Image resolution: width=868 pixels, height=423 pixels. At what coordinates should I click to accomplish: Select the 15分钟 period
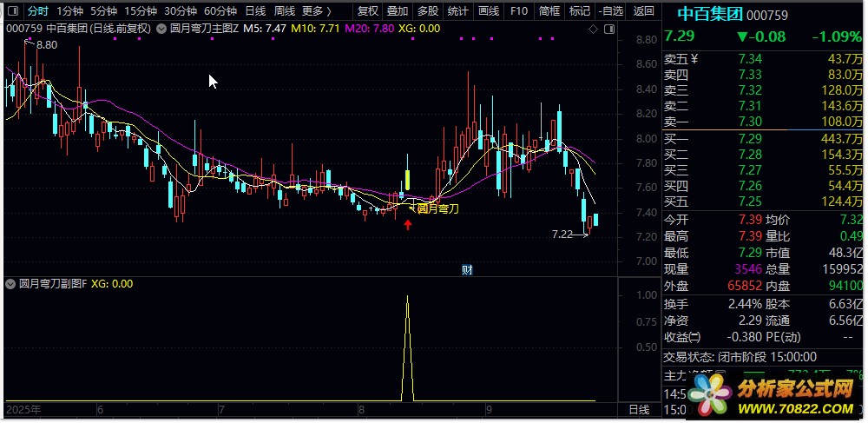coord(141,11)
